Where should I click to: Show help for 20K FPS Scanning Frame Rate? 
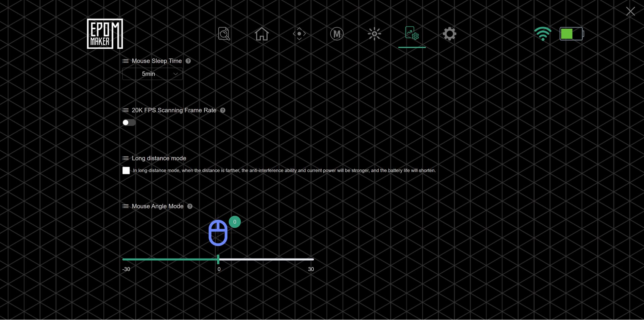pyautogui.click(x=223, y=110)
